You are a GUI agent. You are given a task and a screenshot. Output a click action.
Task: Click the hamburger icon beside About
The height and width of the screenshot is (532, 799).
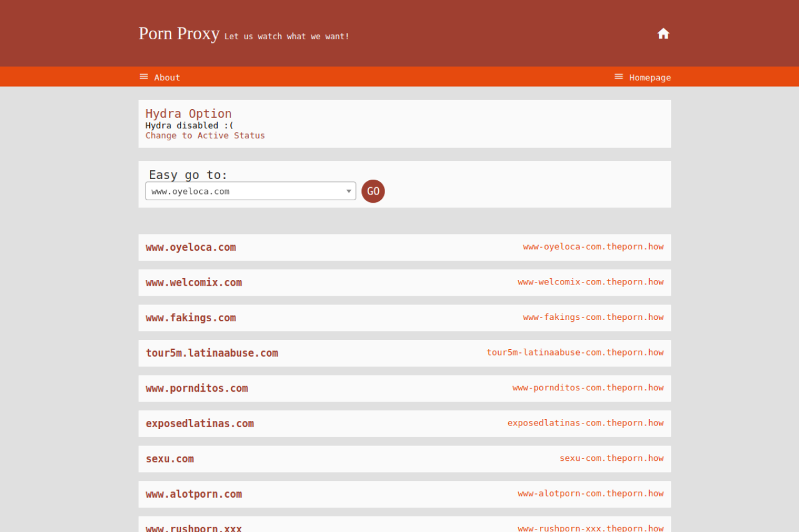click(x=144, y=77)
